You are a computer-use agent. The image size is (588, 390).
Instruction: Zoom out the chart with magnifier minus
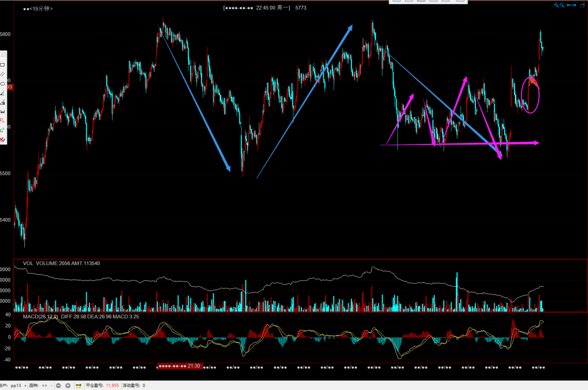(563, 5)
